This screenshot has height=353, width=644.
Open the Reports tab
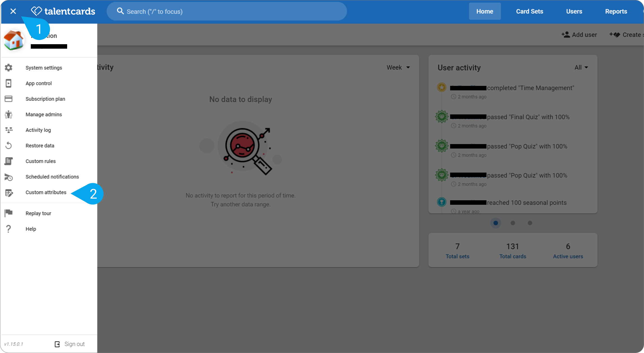pos(616,11)
